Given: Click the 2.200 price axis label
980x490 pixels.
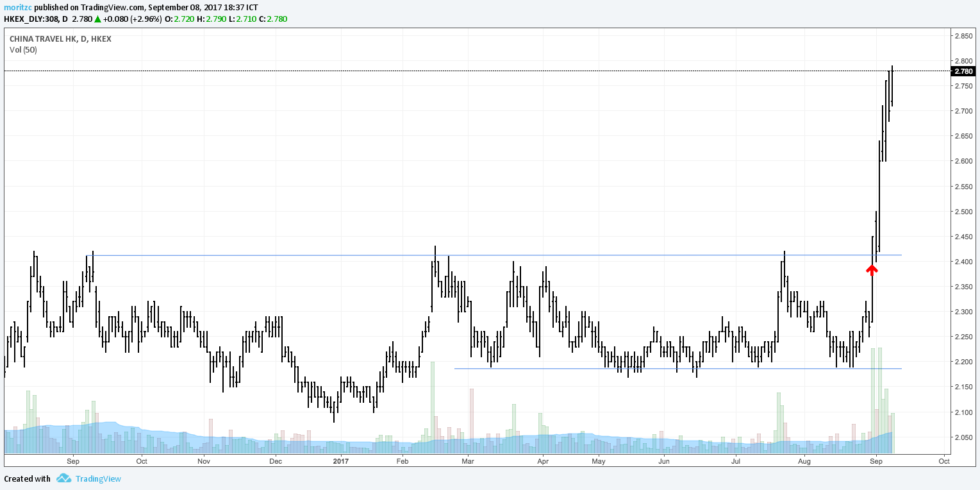Looking at the screenshot, I should click(x=964, y=362).
